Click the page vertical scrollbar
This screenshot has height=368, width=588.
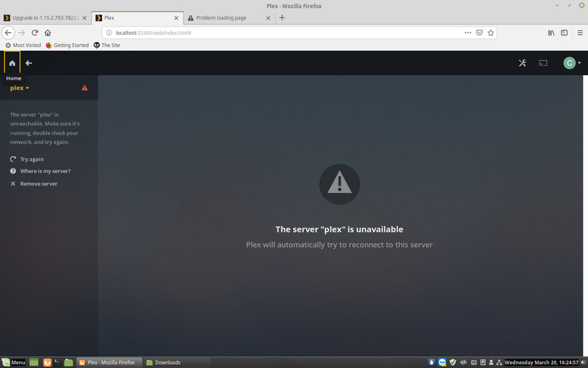coord(585,215)
